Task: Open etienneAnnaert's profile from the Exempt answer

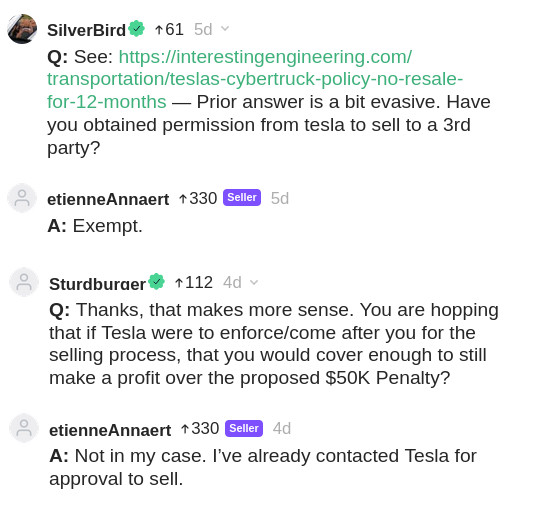Action: pos(108,199)
